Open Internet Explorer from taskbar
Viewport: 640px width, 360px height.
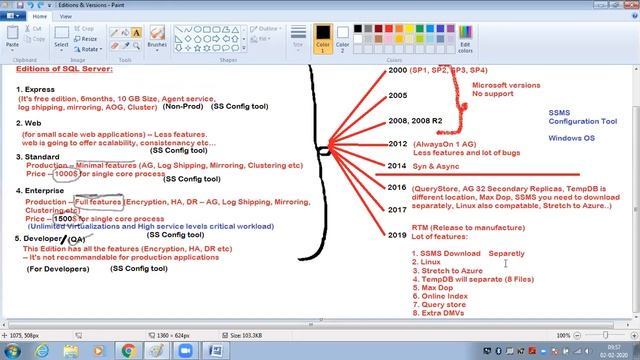pyautogui.click(x=42, y=351)
